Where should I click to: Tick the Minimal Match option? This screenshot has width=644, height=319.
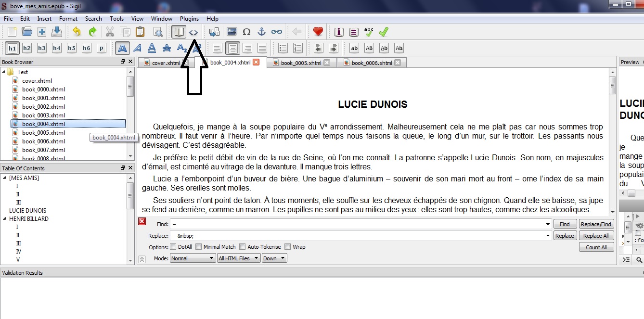coord(198,247)
